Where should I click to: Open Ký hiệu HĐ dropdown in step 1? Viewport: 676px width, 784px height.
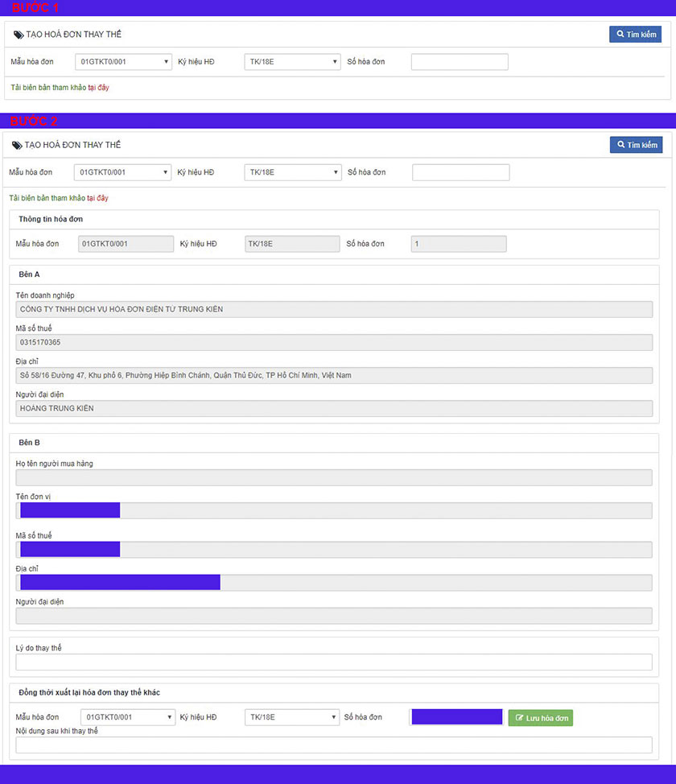[x=292, y=62]
